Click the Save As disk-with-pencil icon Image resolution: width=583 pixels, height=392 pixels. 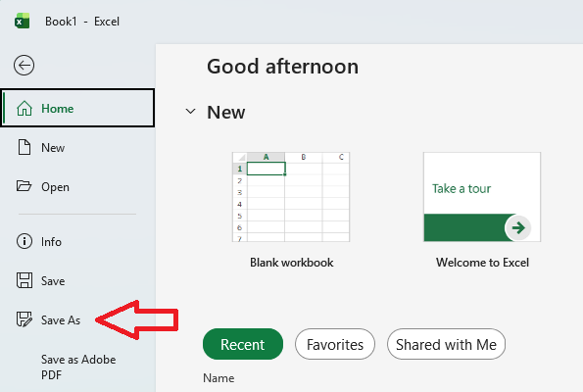24,319
